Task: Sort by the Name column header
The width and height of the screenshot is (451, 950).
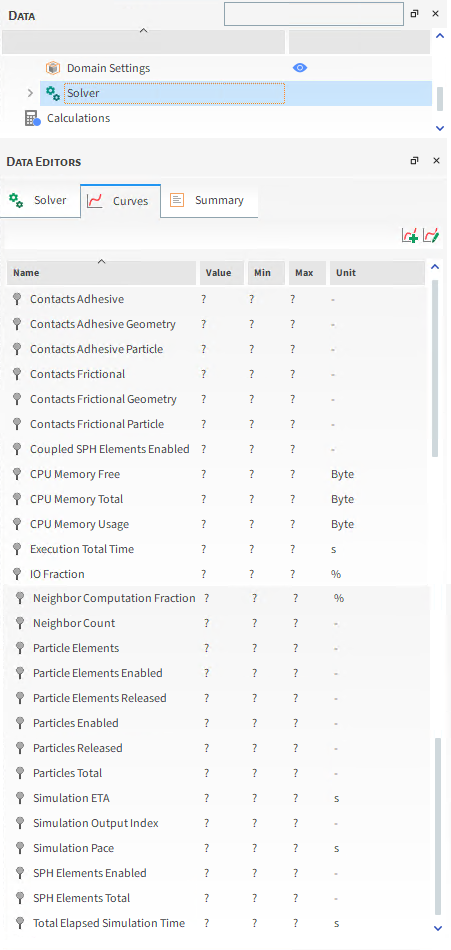Action: click(x=101, y=273)
